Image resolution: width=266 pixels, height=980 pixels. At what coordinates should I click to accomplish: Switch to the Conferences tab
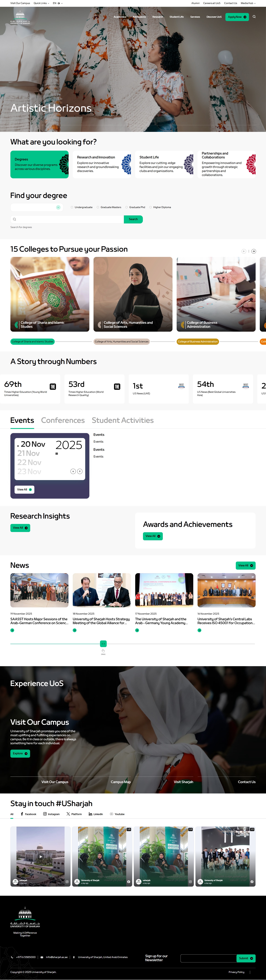pos(63,420)
